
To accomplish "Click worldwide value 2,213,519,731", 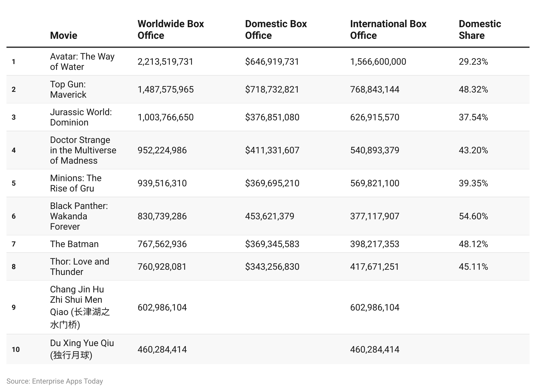I will pyautogui.click(x=165, y=61).
